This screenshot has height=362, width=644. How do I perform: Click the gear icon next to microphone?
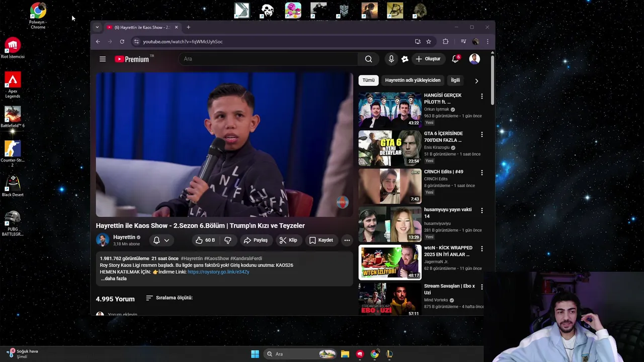405,59
